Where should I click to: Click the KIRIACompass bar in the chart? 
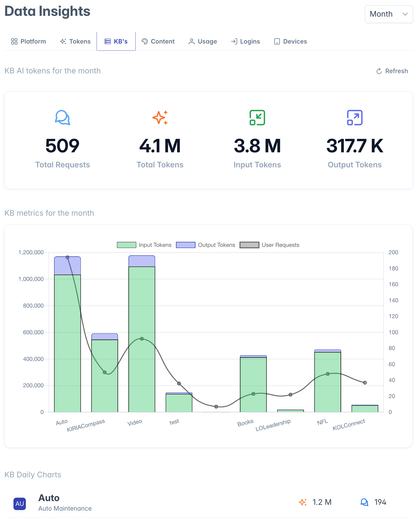click(104, 373)
